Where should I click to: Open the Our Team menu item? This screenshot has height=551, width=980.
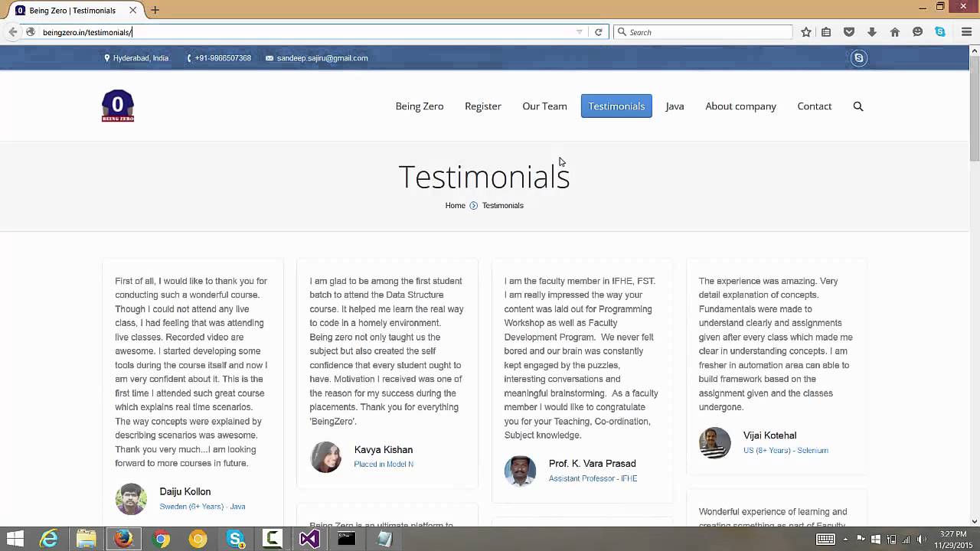coord(544,106)
